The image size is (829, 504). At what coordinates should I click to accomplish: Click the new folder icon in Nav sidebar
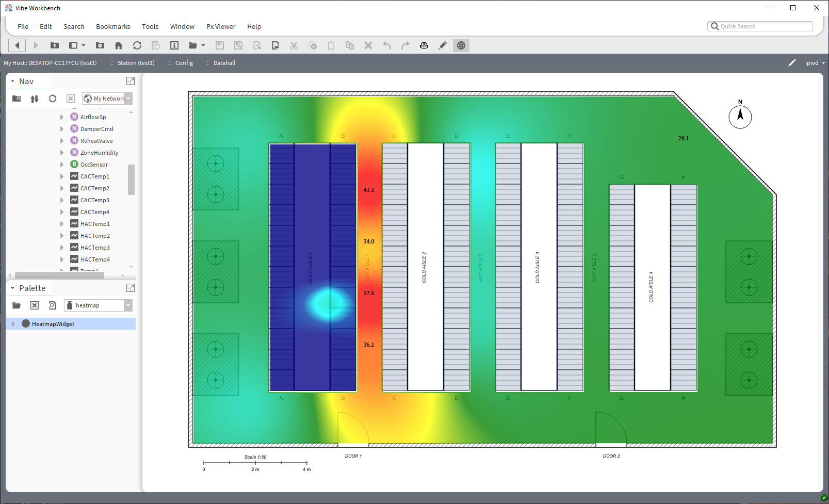[17, 99]
